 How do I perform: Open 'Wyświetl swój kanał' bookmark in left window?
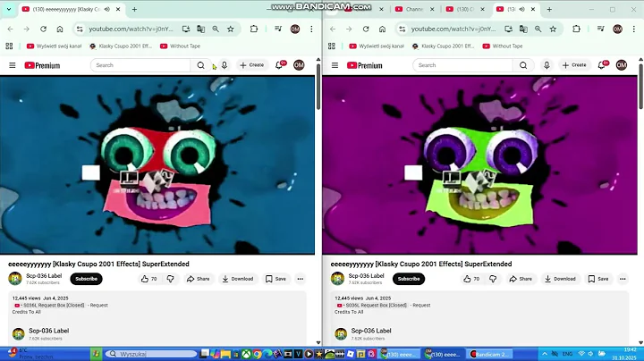[55, 46]
